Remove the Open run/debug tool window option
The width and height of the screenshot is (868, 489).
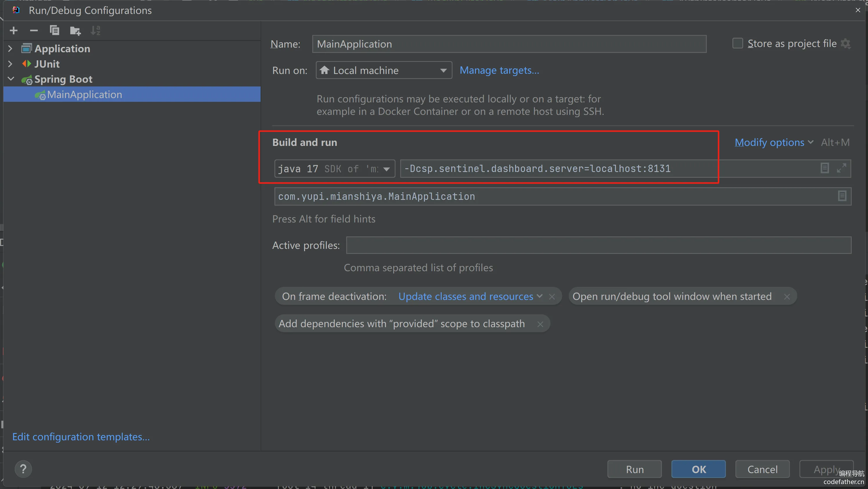tap(787, 297)
